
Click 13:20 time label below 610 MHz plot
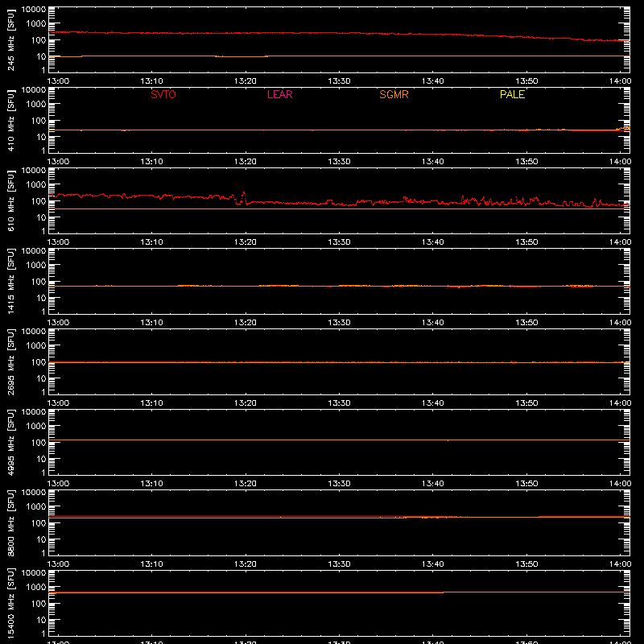click(246, 242)
